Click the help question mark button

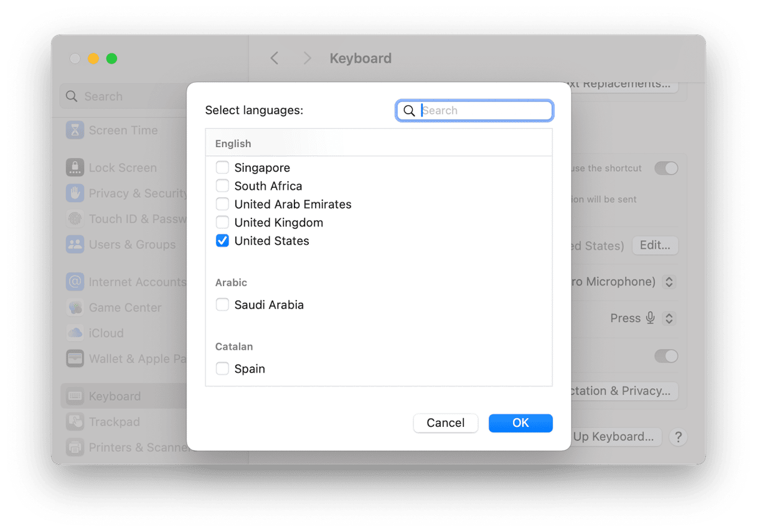[678, 437]
